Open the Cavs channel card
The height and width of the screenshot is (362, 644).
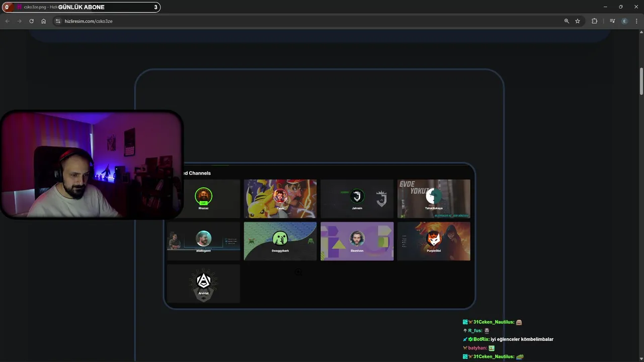(x=280, y=199)
